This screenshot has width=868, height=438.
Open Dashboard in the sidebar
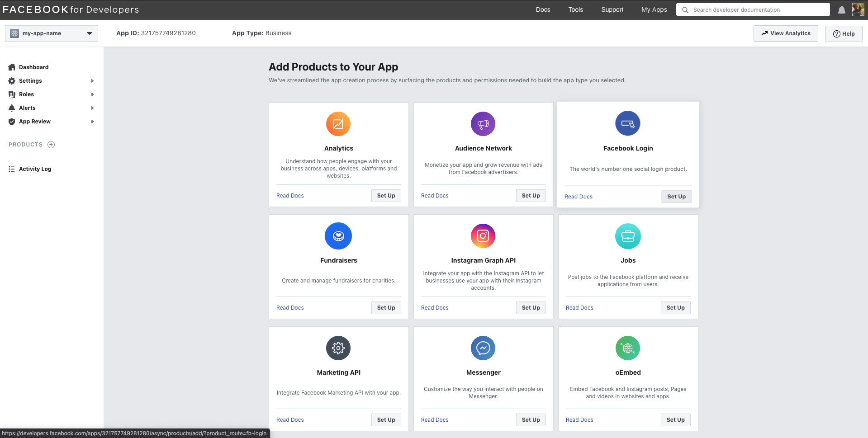(x=34, y=67)
